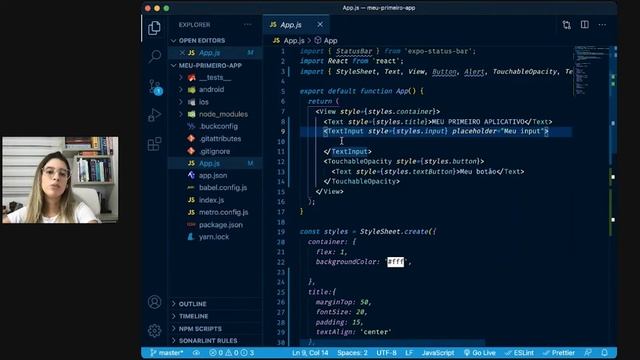This screenshot has height=360, width=640.
Task: Click the code minimap preview
Action: (591, 70)
